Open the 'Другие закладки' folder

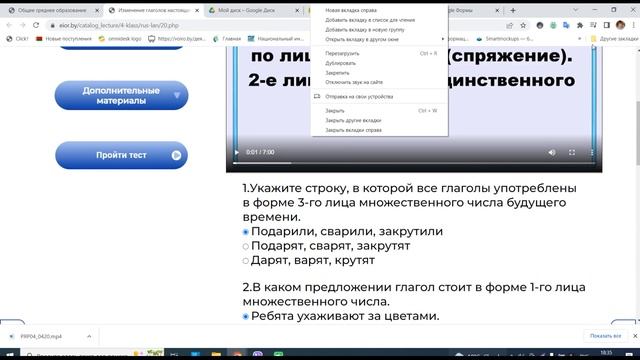[x=614, y=39]
